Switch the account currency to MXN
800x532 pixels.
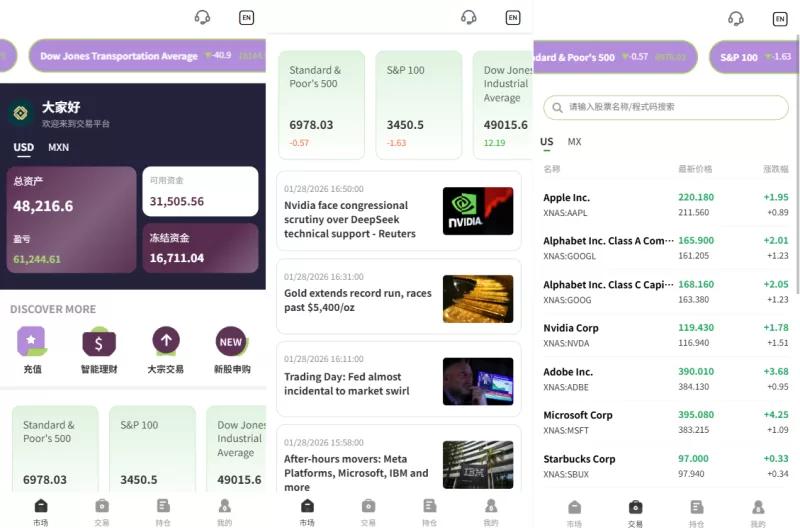pos(59,147)
